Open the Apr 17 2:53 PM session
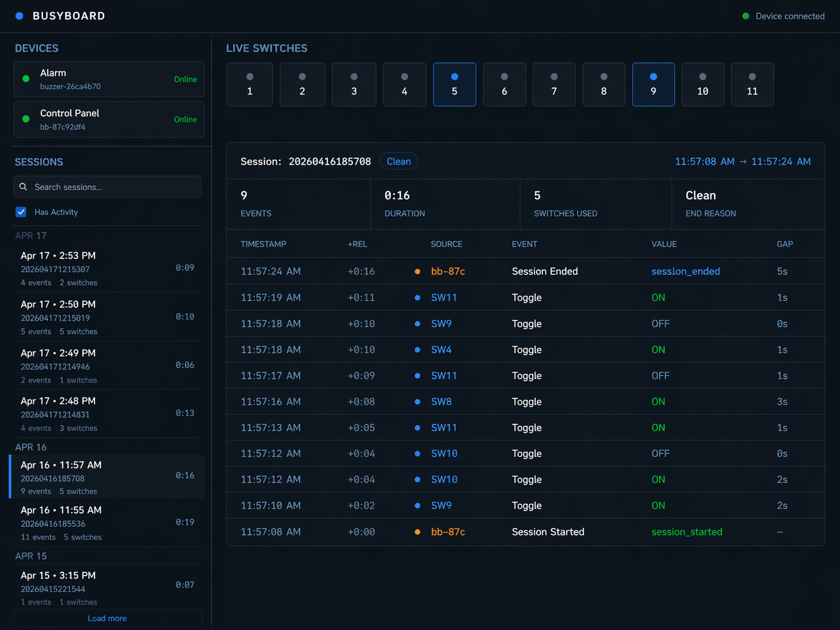This screenshot has height=630, width=840. tap(107, 268)
